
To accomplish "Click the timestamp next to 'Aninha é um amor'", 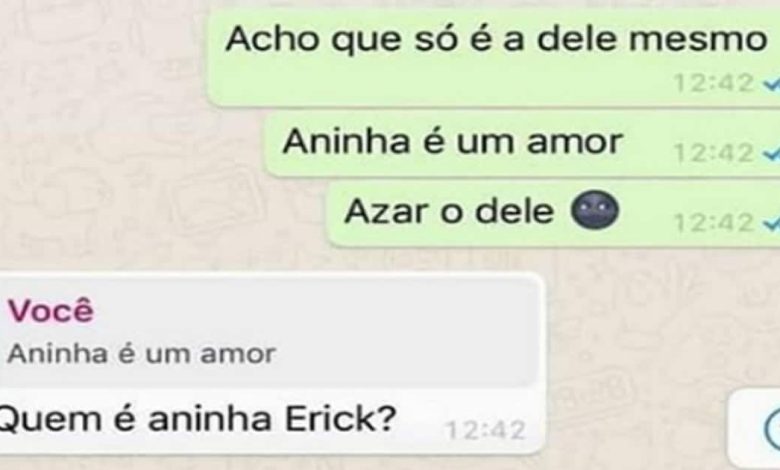I will coord(714,153).
